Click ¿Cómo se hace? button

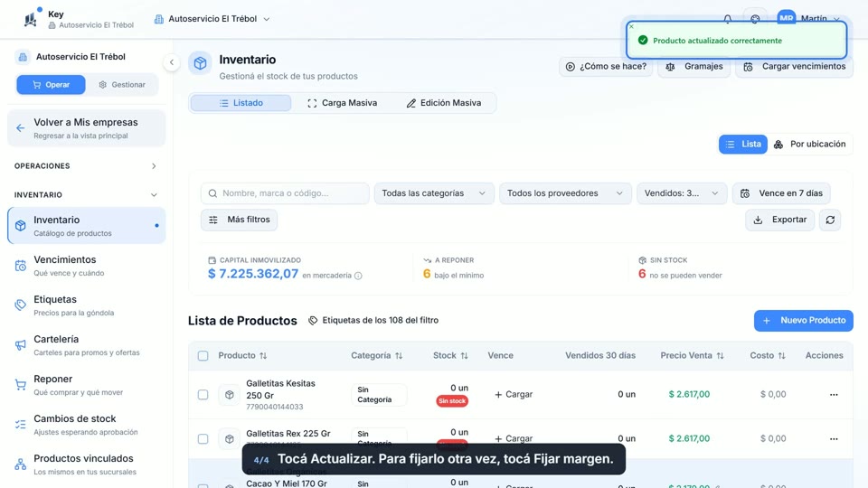point(606,66)
